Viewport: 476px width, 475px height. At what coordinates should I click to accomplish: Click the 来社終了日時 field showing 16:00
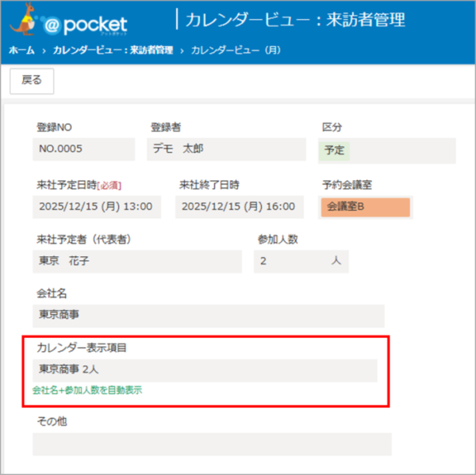click(x=240, y=207)
